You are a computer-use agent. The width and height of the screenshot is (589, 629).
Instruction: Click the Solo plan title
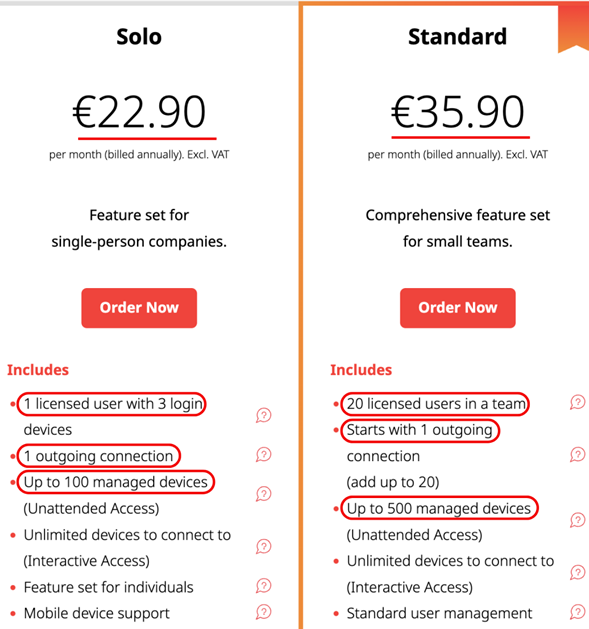139,37
